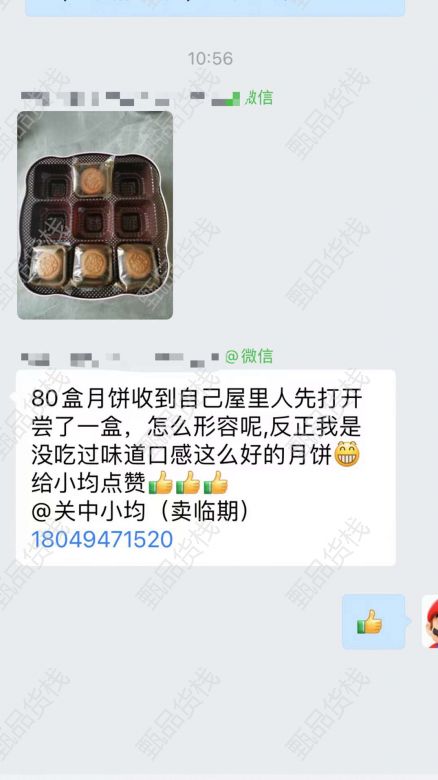Tap the thumbs-up emoji in the blue reply bubble
438x780 pixels.
[x=370, y=622]
